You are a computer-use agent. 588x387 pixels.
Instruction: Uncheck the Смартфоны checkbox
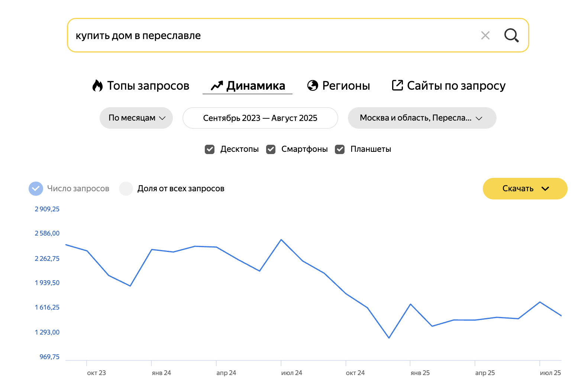(x=271, y=149)
